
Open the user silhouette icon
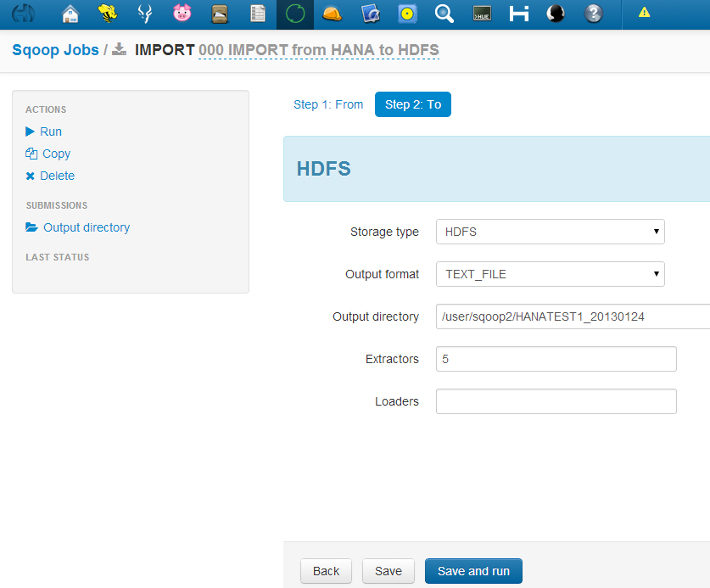pos(556,14)
